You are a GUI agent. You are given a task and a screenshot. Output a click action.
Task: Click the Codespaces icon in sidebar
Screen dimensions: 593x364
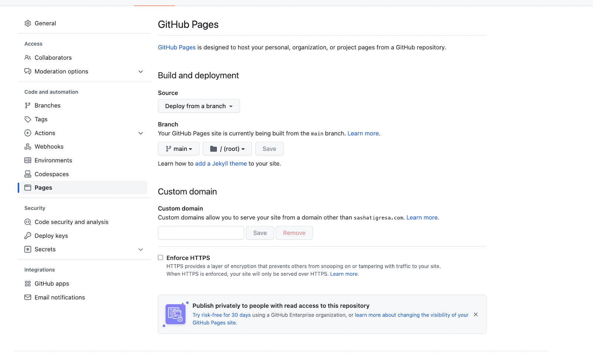click(x=28, y=174)
